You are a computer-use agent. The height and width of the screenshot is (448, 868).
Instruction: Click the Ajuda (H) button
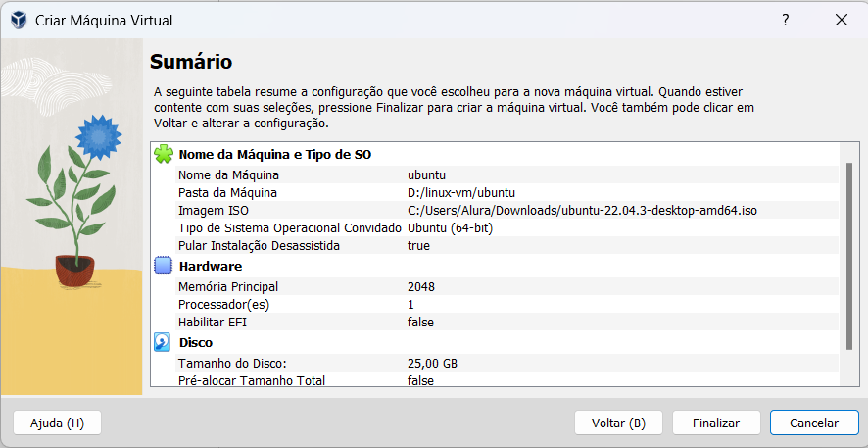[57, 423]
